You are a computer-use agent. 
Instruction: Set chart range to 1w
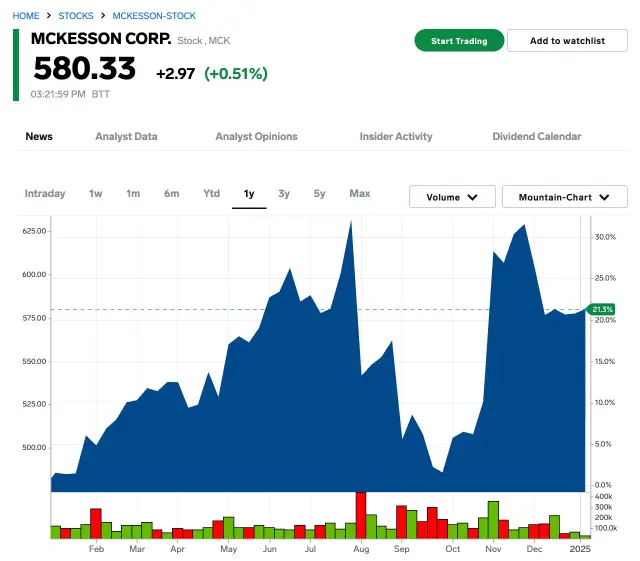pos(96,194)
